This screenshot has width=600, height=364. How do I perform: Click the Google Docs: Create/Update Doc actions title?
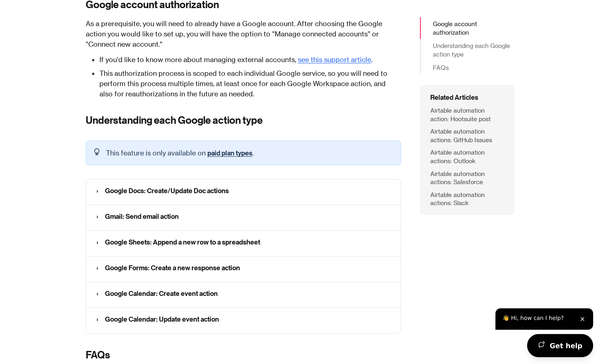(x=166, y=191)
